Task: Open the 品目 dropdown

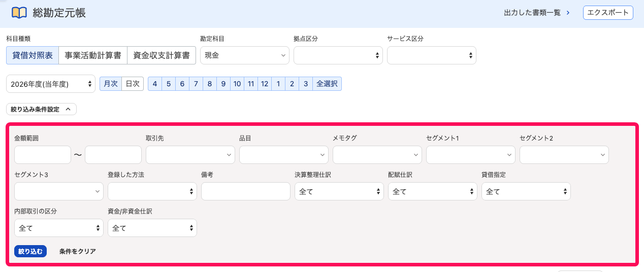Action: point(284,155)
